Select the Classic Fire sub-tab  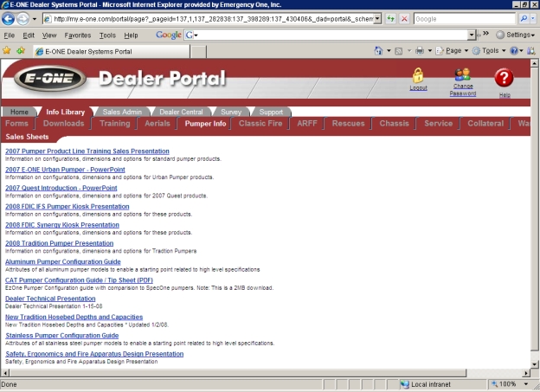[x=260, y=124]
